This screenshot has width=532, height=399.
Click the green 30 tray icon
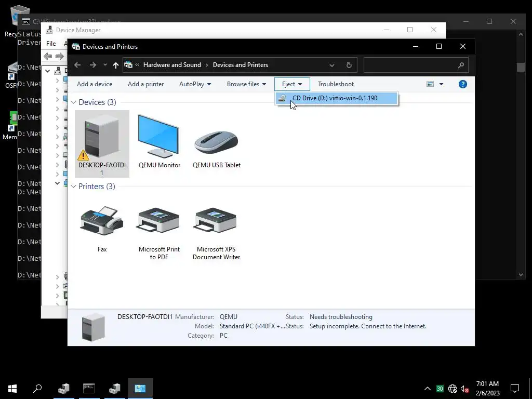coord(440,389)
